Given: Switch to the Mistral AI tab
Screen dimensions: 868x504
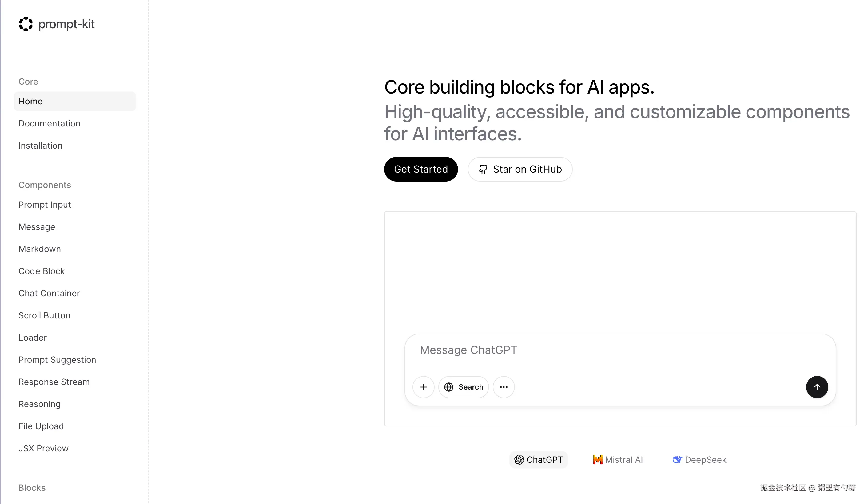Looking at the screenshot, I should (617, 460).
